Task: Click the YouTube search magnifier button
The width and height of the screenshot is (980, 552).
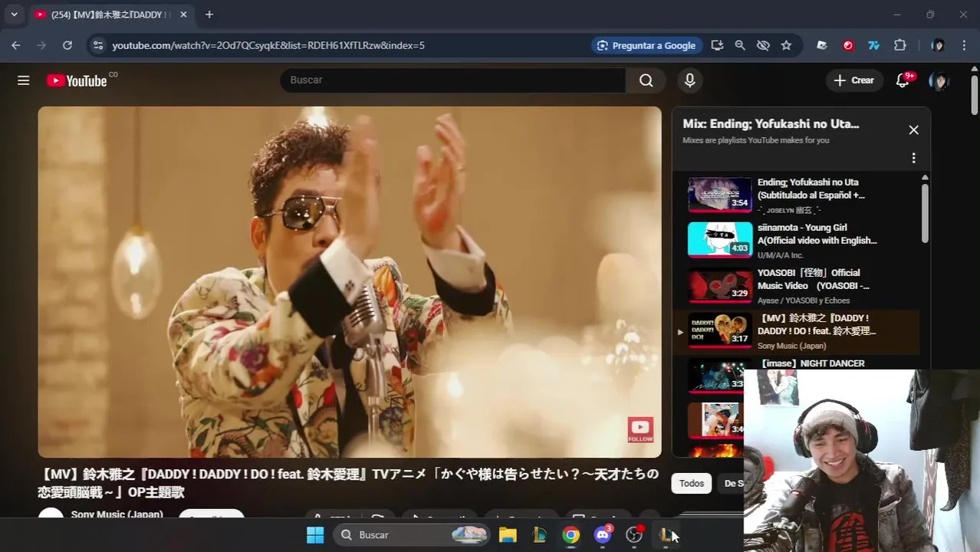Action: (646, 80)
